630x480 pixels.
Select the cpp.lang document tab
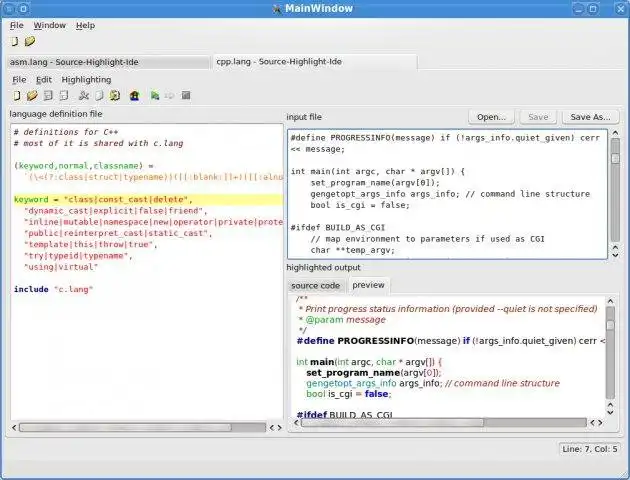pyautogui.click(x=315, y=62)
